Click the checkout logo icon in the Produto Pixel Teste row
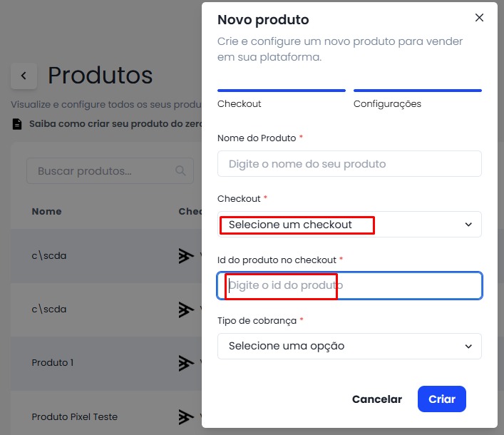This screenshot has height=435, width=504. click(x=187, y=417)
